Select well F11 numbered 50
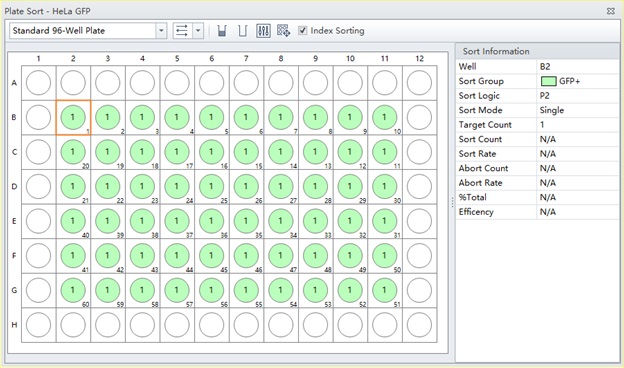This screenshot has width=624, height=368. [384, 256]
